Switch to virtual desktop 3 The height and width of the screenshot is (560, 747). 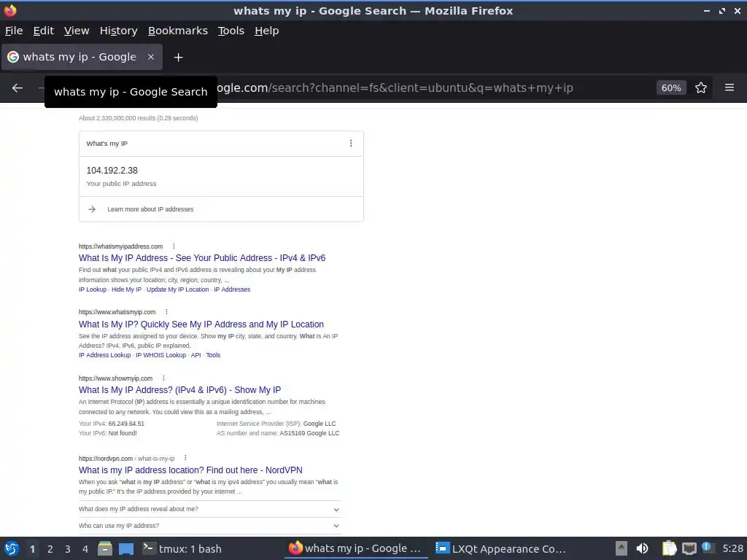(x=68, y=549)
